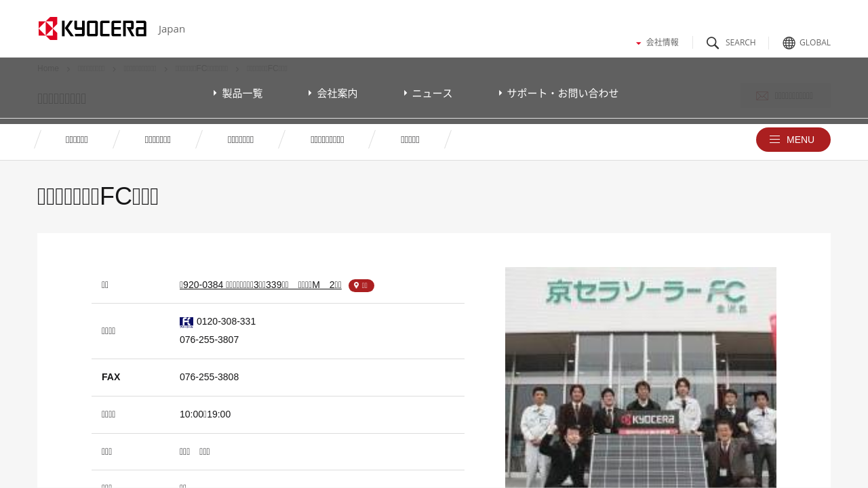Click the 10:00–19:00 business hours text
This screenshot has height=488, width=868.
[205, 414]
